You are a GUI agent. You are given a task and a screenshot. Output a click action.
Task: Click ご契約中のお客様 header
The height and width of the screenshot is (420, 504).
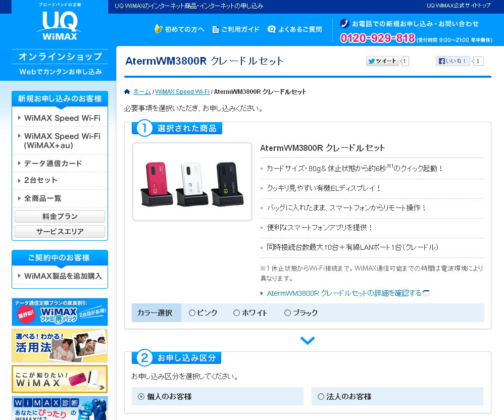pos(60,258)
